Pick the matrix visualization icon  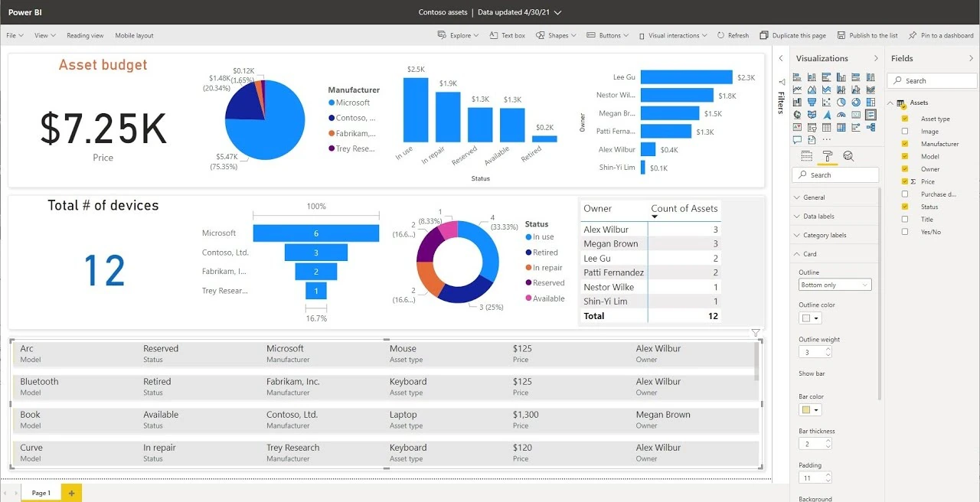pos(841,127)
